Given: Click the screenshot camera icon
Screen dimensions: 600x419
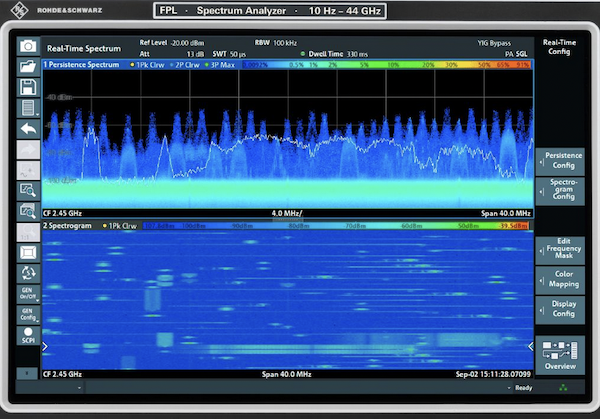Looking at the screenshot, I should click(x=28, y=47).
